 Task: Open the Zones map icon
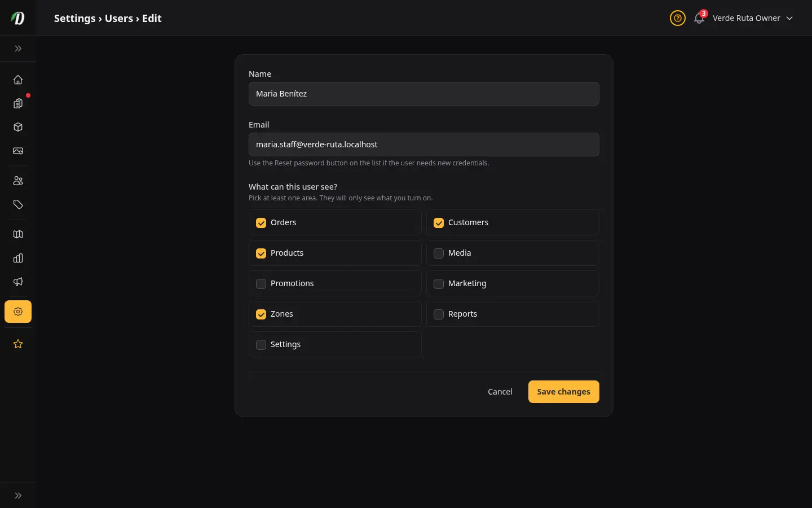(x=18, y=234)
